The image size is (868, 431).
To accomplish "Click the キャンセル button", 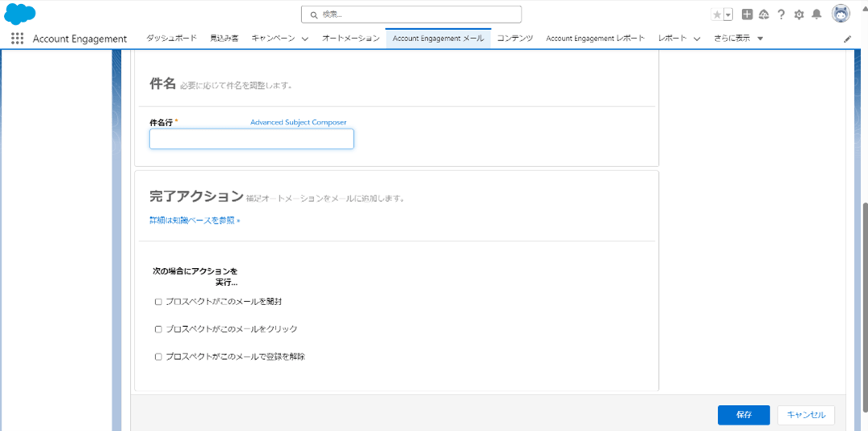I will pos(806,414).
